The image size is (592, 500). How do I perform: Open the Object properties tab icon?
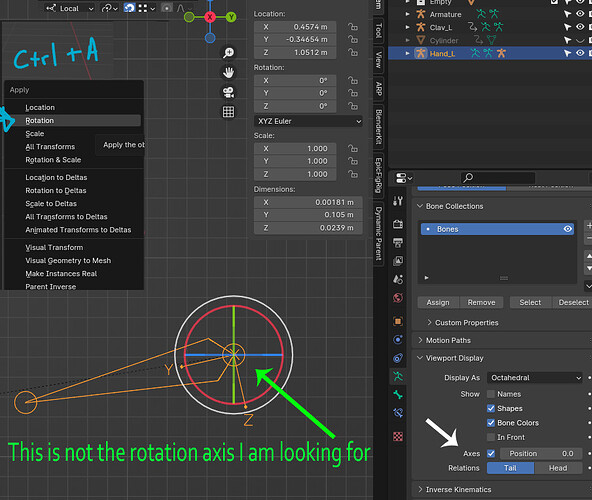pos(398,321)
